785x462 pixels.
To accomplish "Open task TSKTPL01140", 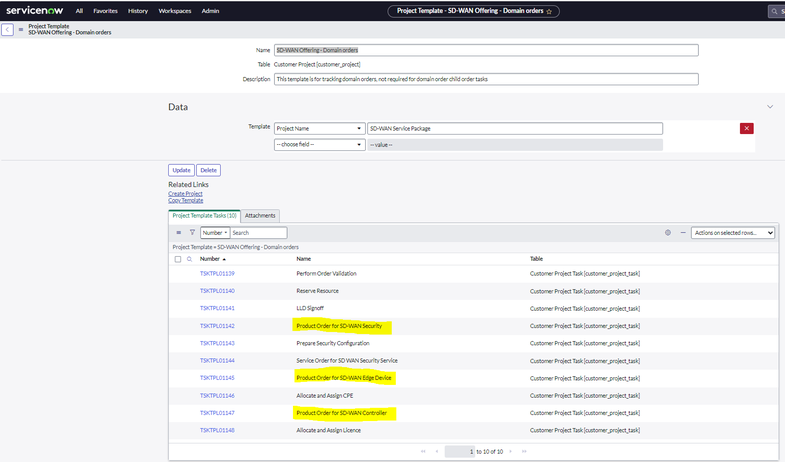I will [217, 291].
